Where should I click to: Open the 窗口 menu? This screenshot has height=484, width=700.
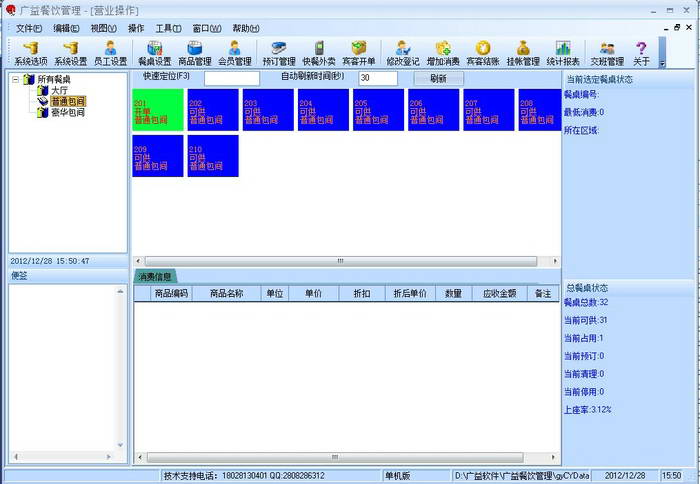click(207, 29)
